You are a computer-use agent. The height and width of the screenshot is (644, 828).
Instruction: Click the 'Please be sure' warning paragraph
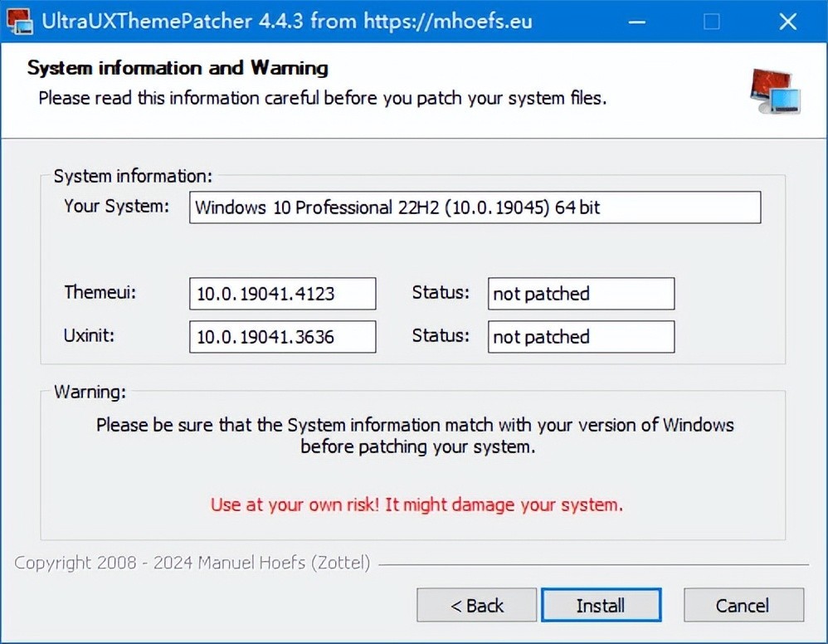coord(415,436)
